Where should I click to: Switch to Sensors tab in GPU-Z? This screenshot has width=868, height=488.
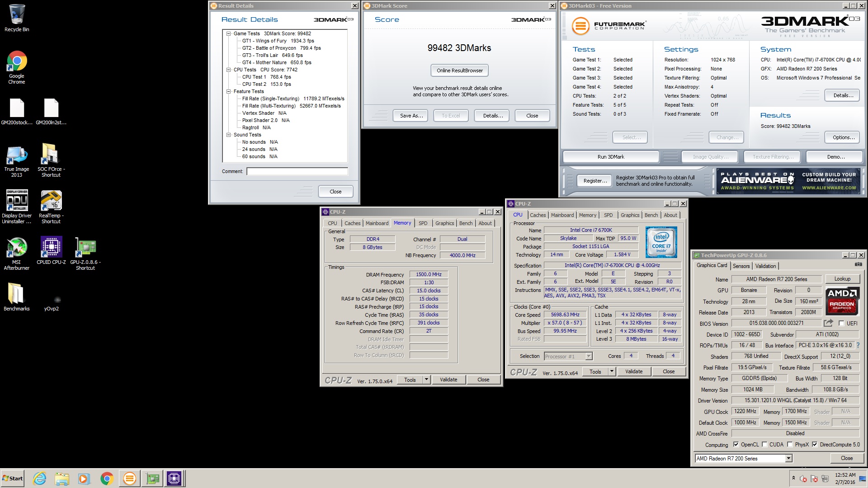point(741,266)
